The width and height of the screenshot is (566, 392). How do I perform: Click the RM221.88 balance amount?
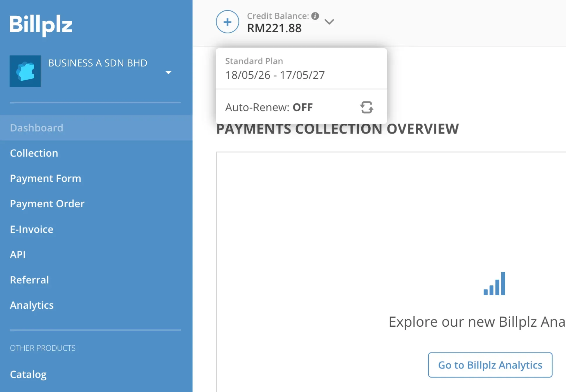click(x=274, y=28)
